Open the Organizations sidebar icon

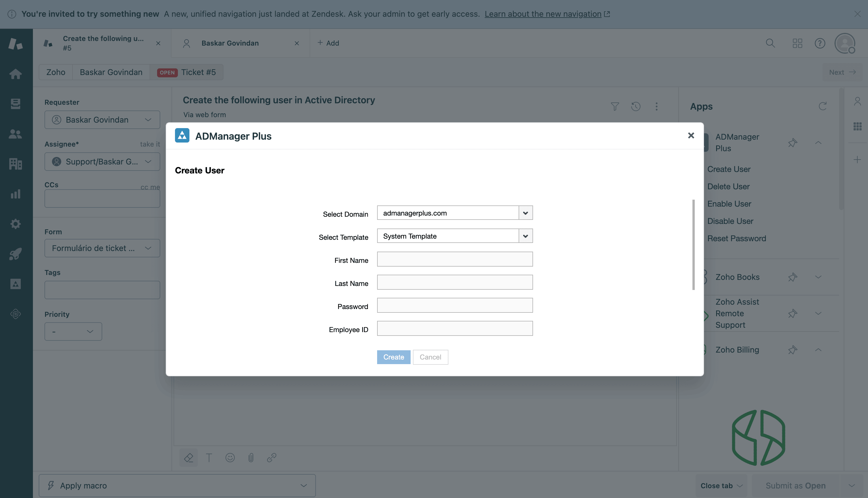[15, 164]
